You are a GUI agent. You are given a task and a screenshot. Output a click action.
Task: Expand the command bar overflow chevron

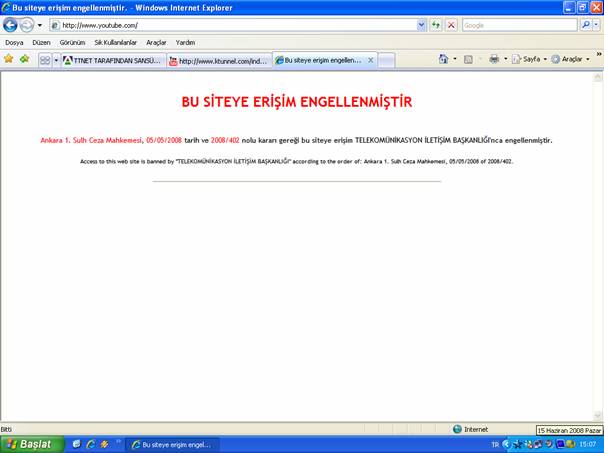coord(599,54)
